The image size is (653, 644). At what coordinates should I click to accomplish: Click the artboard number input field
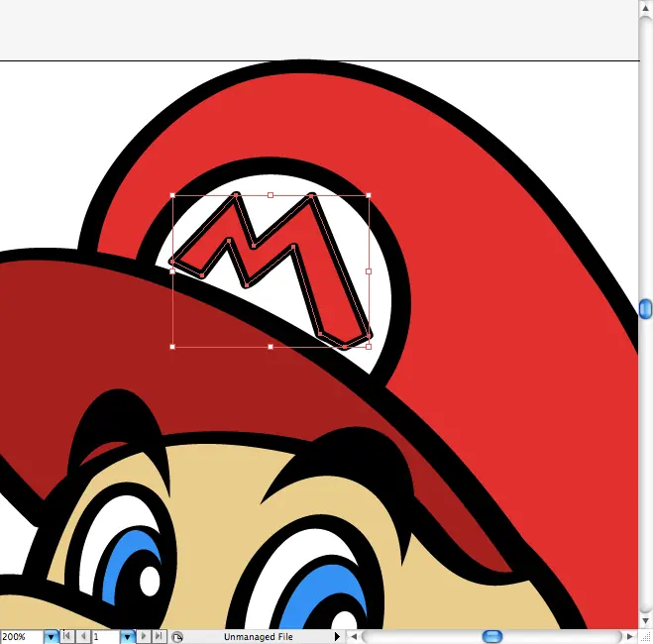point(104,636)
